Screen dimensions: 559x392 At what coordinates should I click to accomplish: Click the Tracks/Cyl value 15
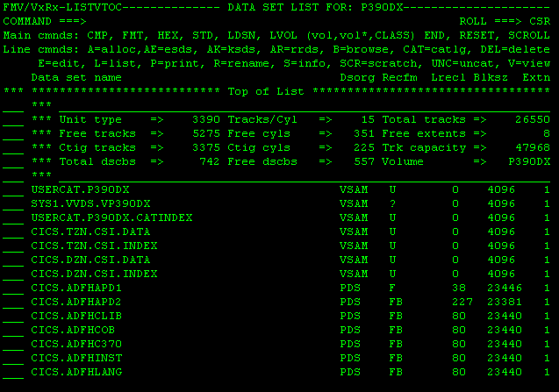coord(368,119)
